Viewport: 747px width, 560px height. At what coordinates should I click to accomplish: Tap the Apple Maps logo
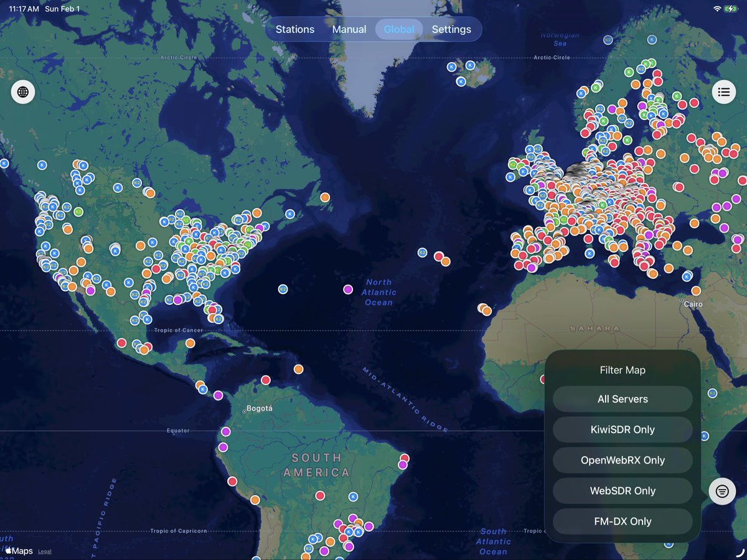pyautogui.click(x=19, y=551)
